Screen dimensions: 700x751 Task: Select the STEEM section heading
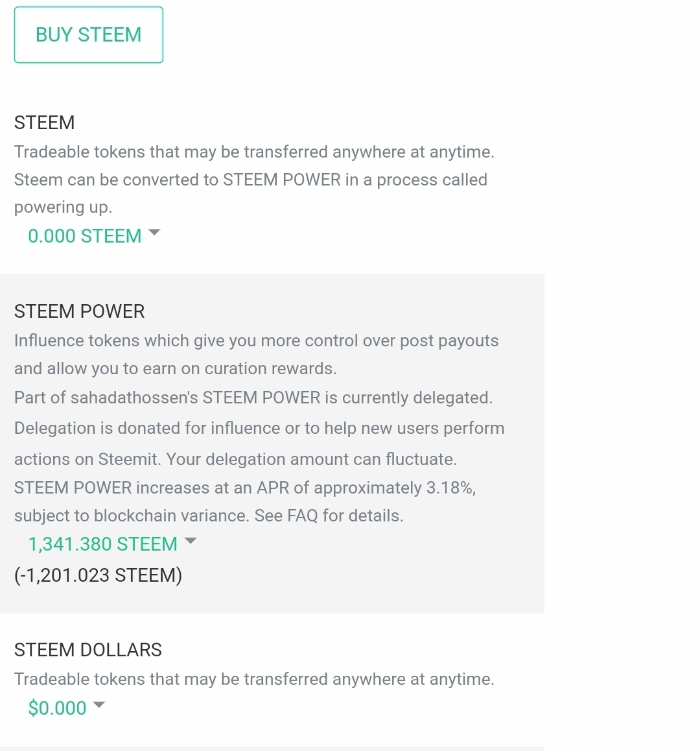[45, 123]
